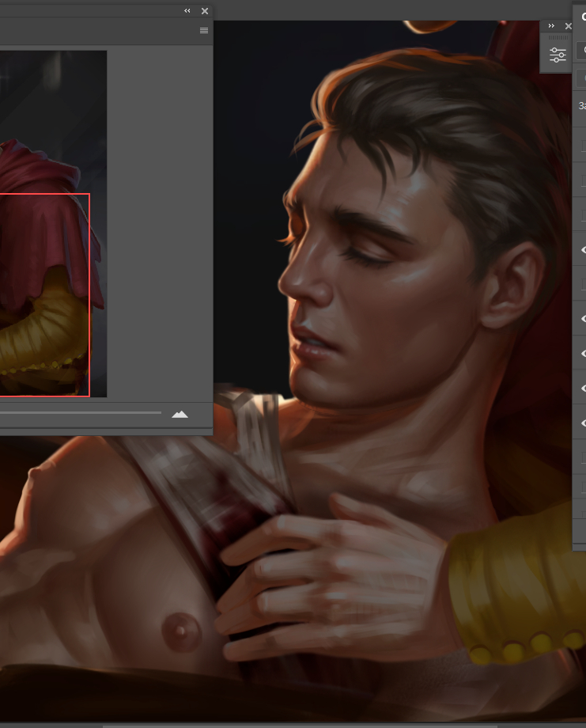Click the Navigator zoom slider track
The width and height of the screenshot is (586, 728).
[x=79, y=412]
